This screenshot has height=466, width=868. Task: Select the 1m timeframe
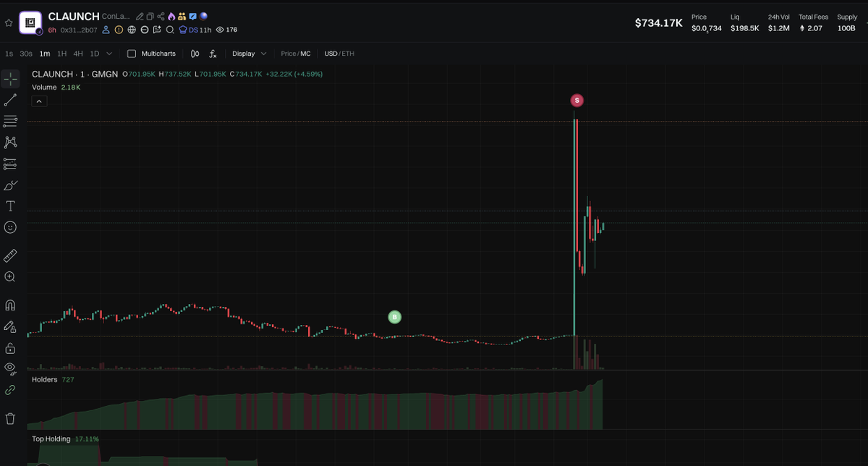coord(45,54)
